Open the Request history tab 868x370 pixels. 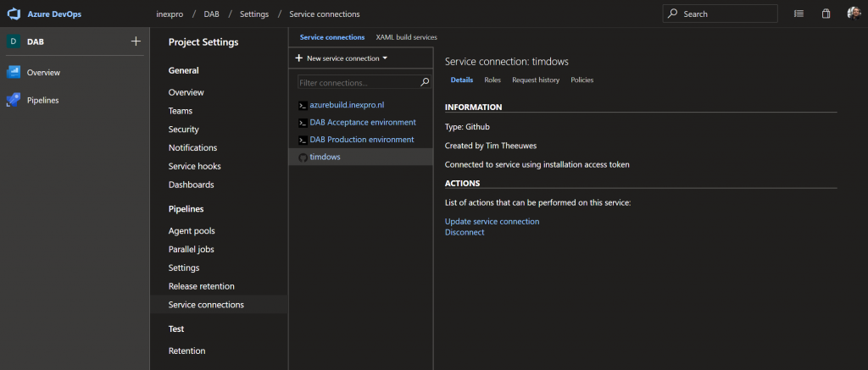(536, 80)
